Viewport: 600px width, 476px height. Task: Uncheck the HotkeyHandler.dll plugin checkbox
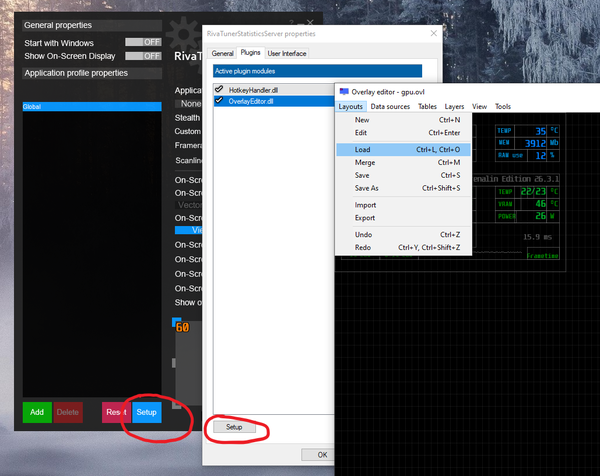[219, 89]
